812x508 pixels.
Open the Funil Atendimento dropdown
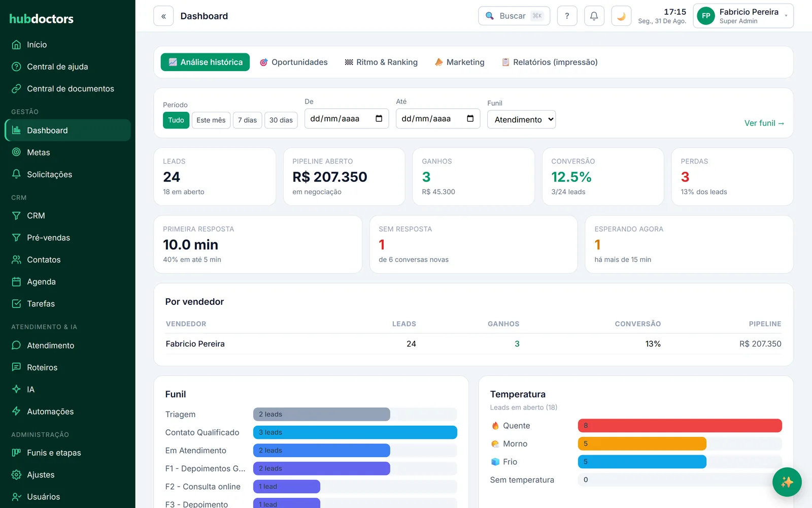click(521, 119)
